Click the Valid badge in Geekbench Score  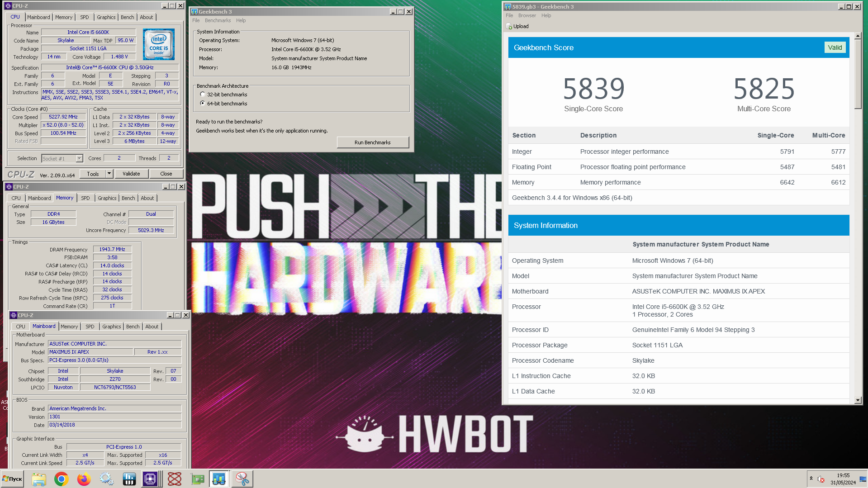[x=835, y=47]
